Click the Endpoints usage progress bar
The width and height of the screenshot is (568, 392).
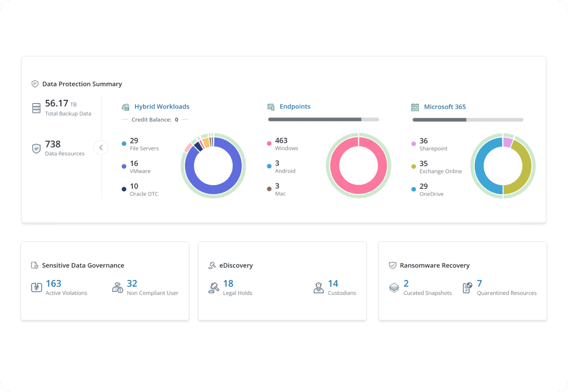pos(323,120)
